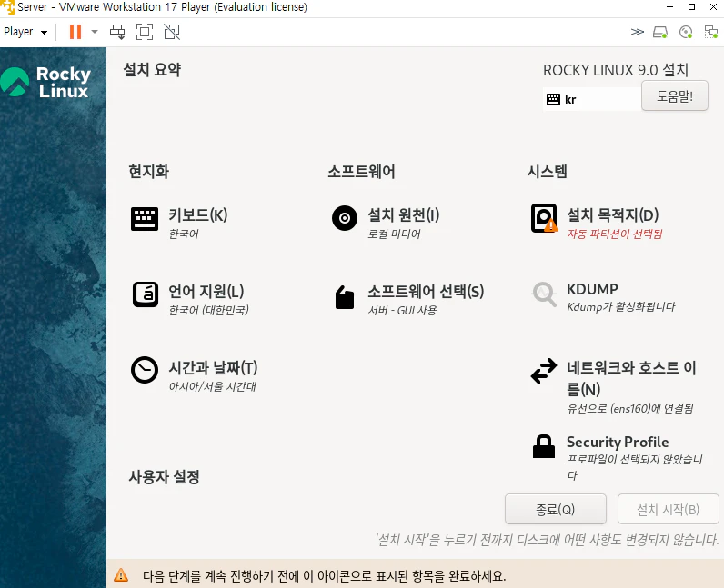Click the network adapter device icon
724x588 pixels.
(711, 32)
